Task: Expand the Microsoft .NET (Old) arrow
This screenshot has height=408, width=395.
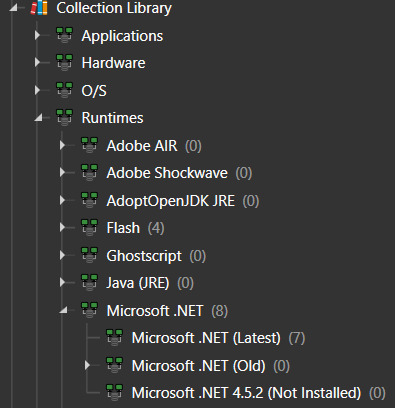Action: [x=87, y=365]
